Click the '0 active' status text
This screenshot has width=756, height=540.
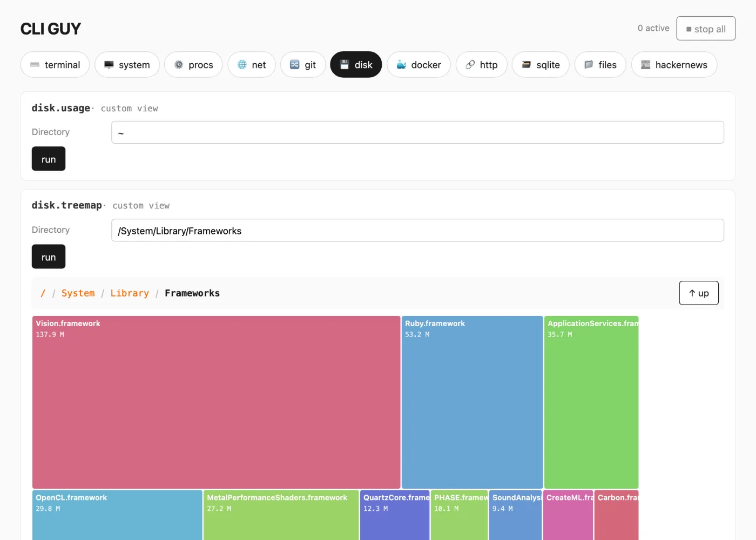tap(653, 28)
